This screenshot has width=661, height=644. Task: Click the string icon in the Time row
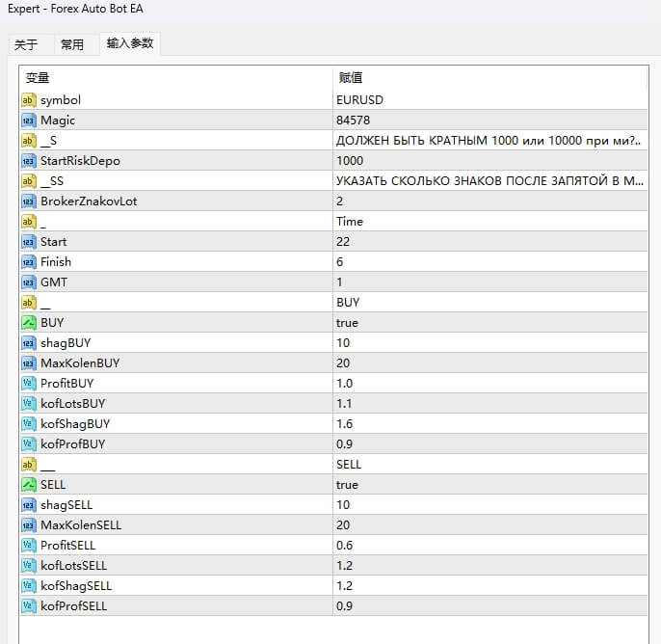pos(28,222)
